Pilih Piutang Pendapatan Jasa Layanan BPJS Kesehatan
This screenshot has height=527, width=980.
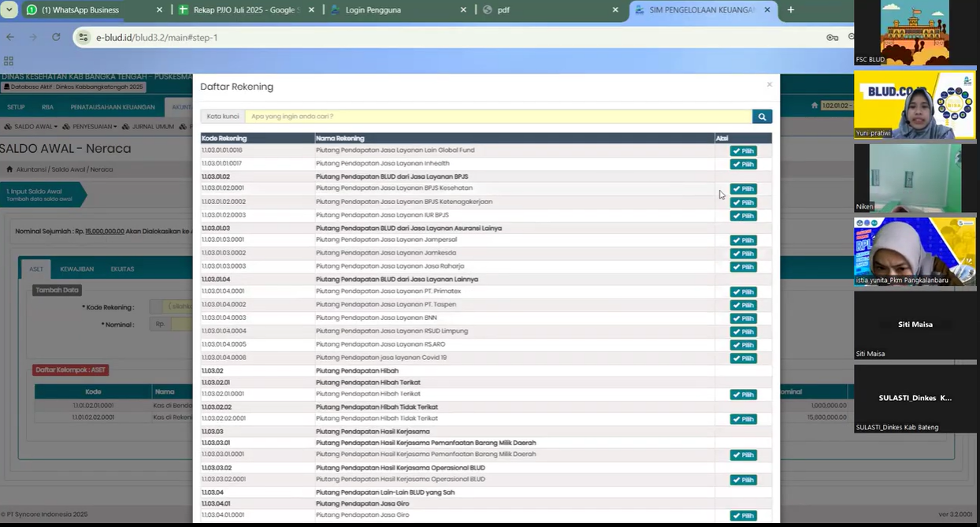click(x=743, y=189)
